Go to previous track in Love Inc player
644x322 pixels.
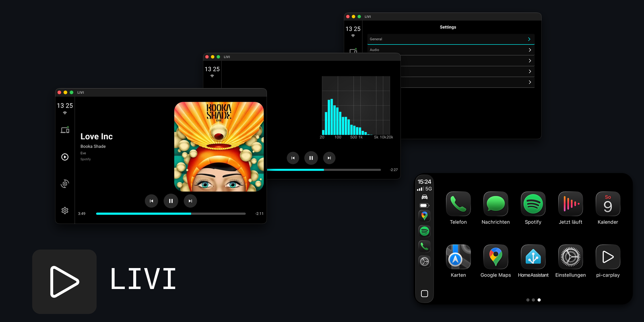tap(151, 201)
